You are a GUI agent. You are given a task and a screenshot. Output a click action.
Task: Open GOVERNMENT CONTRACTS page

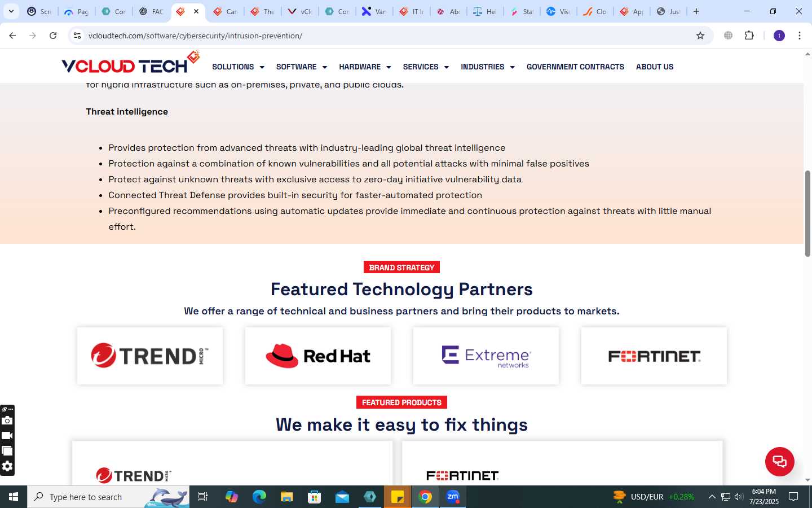(575, 67)
